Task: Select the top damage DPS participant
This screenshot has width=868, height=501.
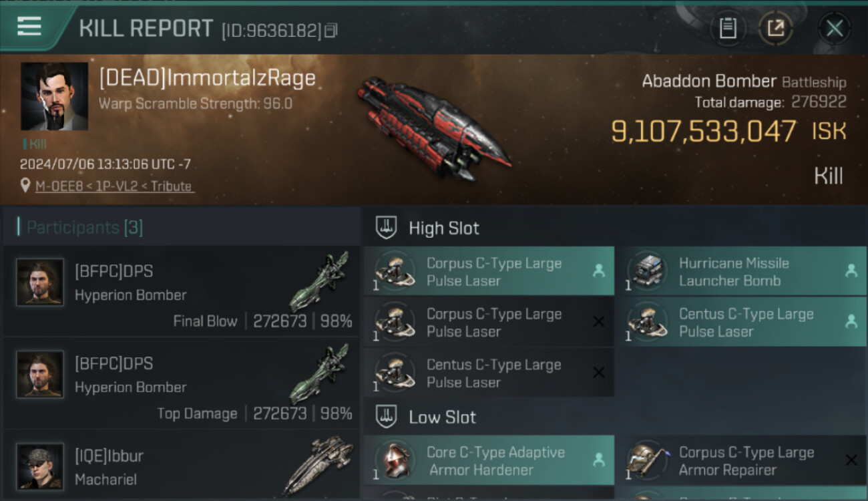Action: (x=181, y=383)
